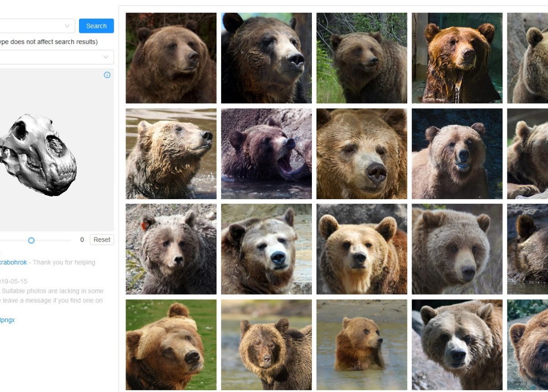Select the shaggy-maned bear standing in water
Image resolution: width=548 pixels, height=392 pixels.
(266, 344)
